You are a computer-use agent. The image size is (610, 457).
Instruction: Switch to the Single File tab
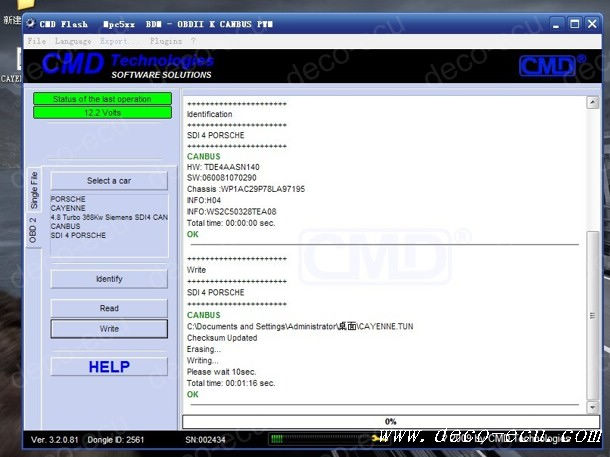point(34,190)
